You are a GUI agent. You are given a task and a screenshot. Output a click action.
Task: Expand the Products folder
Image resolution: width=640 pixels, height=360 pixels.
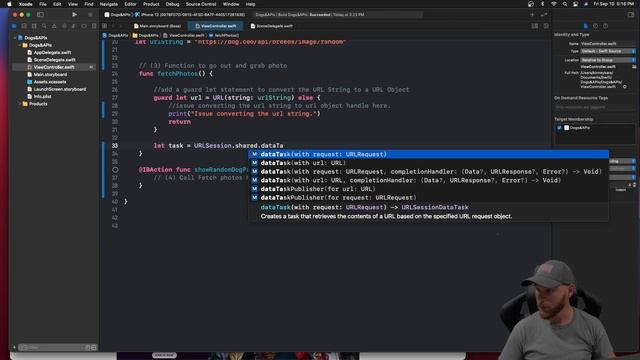coord(20,104)
